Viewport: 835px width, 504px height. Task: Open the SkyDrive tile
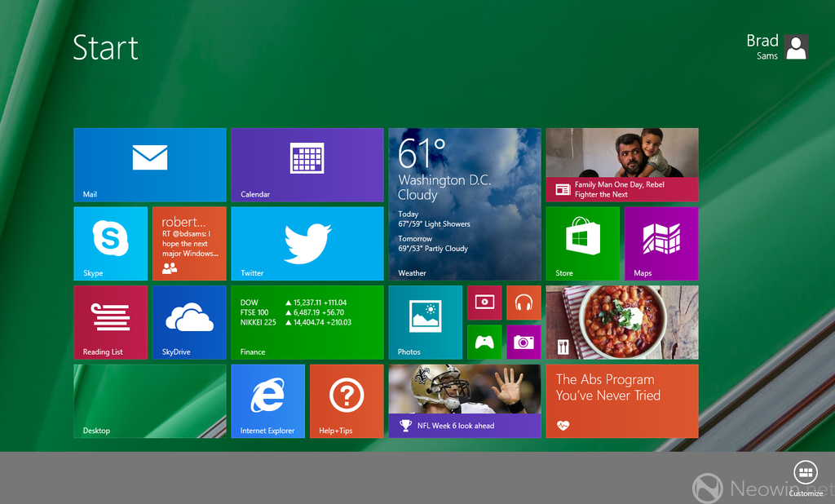coord(189,321)
